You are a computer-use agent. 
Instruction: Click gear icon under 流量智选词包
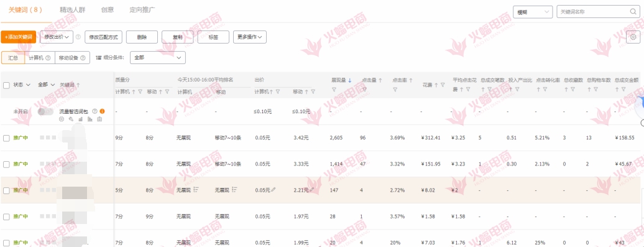point(62,119)
